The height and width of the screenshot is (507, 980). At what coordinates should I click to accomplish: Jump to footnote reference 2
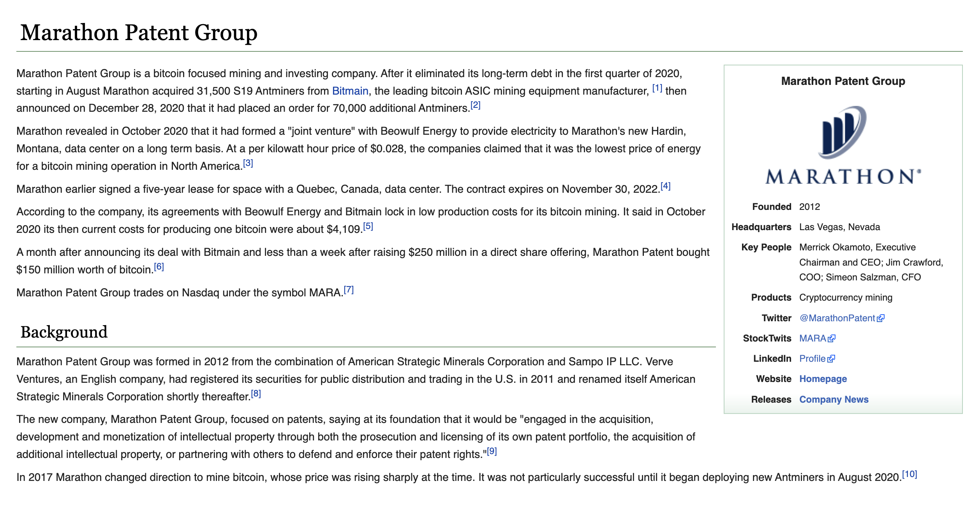(475, 105)
